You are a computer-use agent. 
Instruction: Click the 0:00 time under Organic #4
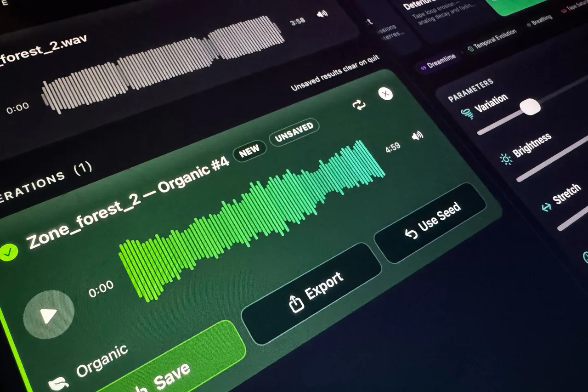101,290
